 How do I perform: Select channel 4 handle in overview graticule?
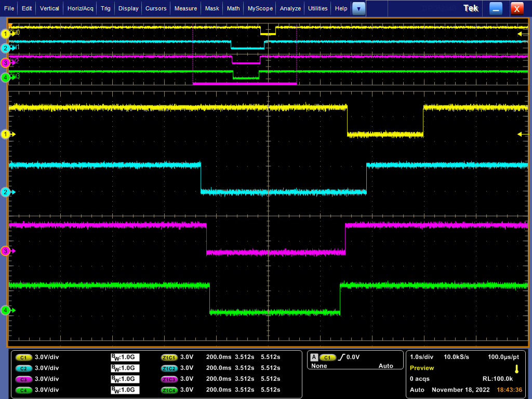coord(5,77)
